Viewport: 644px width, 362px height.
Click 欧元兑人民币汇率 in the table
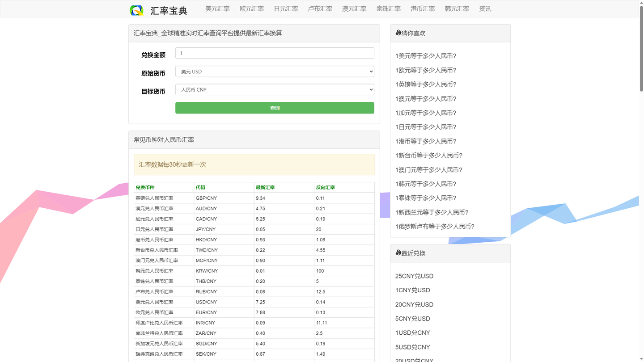[x=154, y=312]
